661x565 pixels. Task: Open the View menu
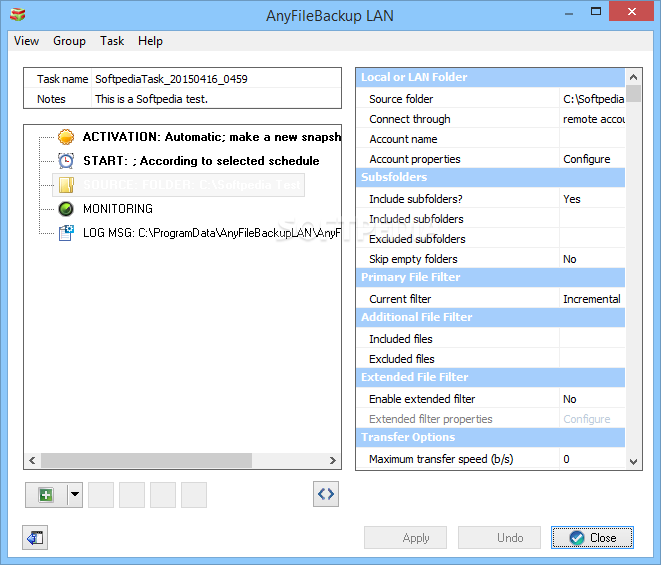click(x=26, y=41)
